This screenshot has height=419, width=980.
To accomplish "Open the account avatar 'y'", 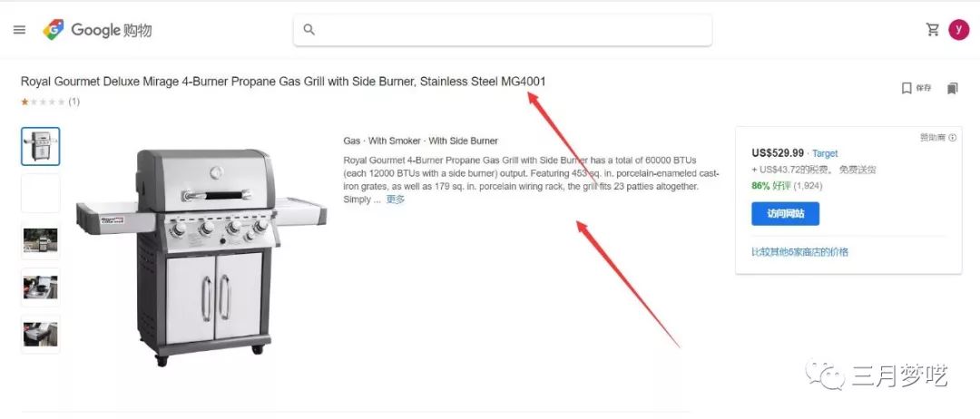I will click(x=959, y=29).
